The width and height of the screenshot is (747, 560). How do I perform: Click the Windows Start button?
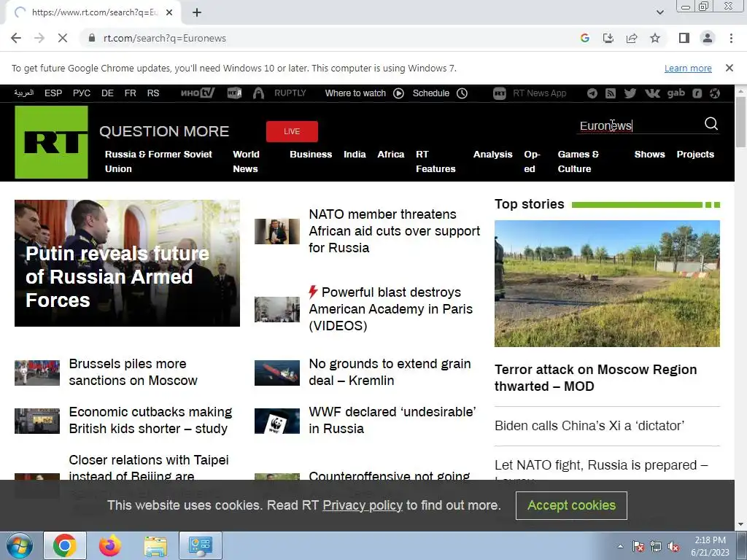[19, 545]
